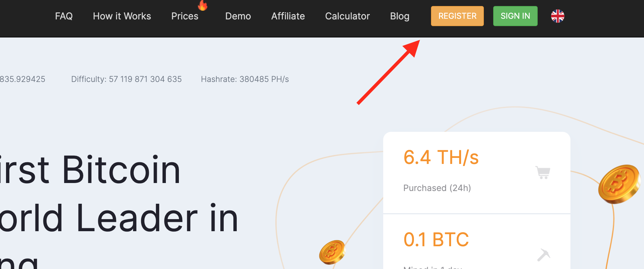Image resolution: width=644 pixels, height=269 pixels.
Task: Click the 6.4 TH/s value
Action: (x=441, y=157)
